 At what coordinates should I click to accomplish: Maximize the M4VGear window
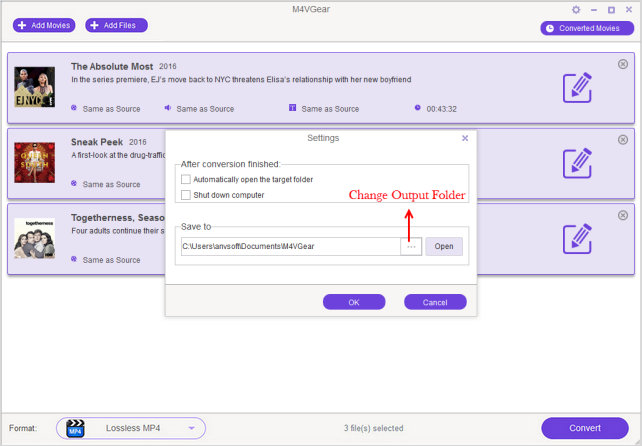click(611, 9)
